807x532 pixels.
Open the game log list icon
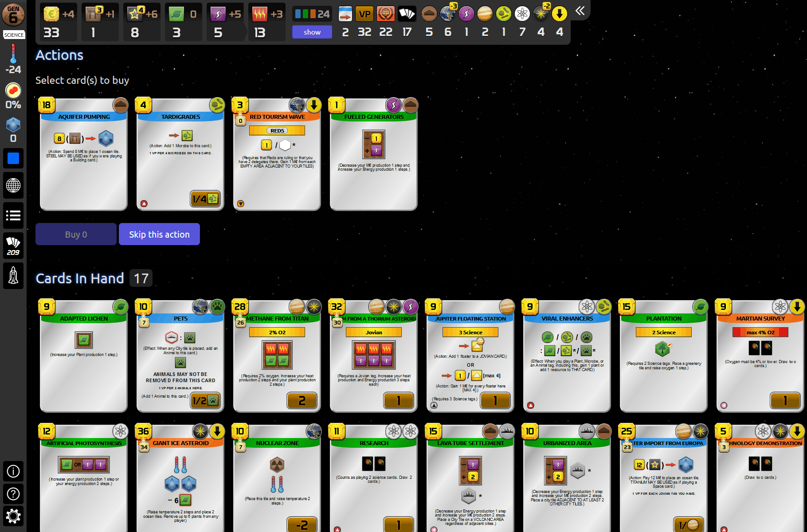(x=13, y=216)
